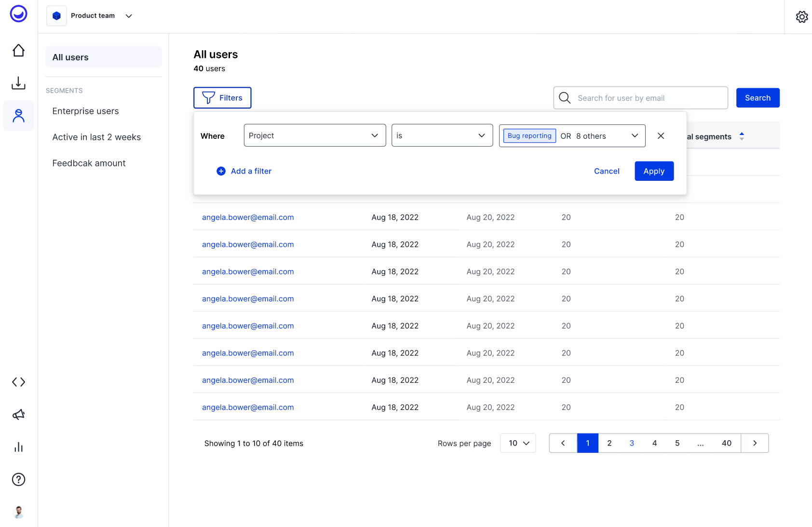Jump to last page 40
The height and width of the screenshot is (527, 812).
tap(727, 443)
